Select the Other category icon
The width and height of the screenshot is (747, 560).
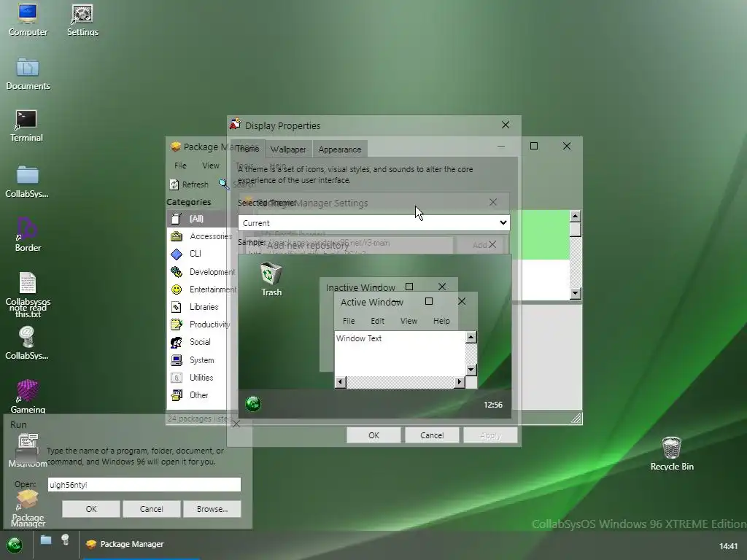point(177,395)
